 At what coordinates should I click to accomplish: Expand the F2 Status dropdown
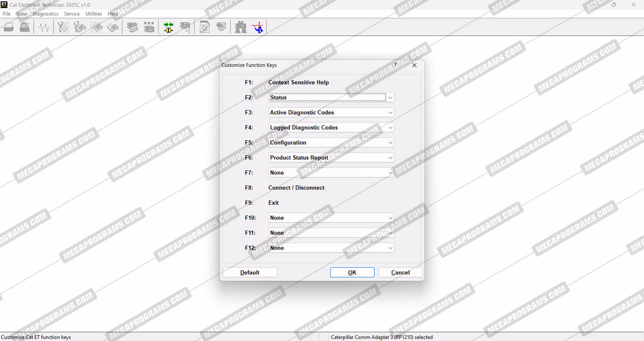point(390,98)
